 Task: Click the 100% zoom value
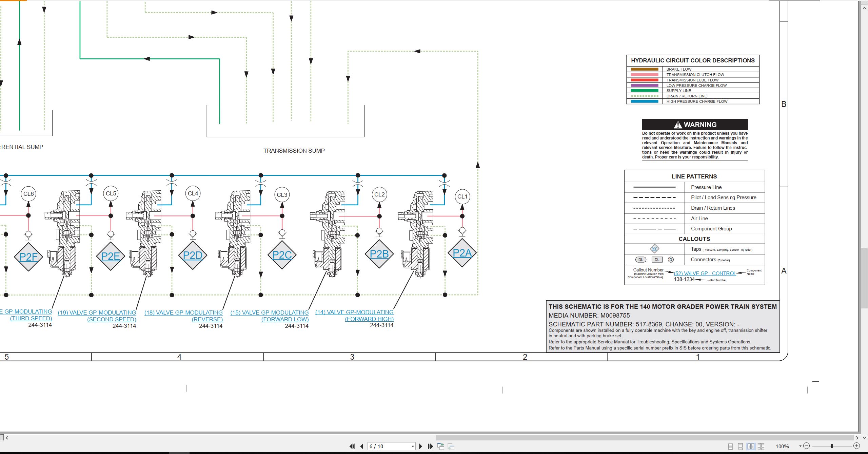click(782, 447)
